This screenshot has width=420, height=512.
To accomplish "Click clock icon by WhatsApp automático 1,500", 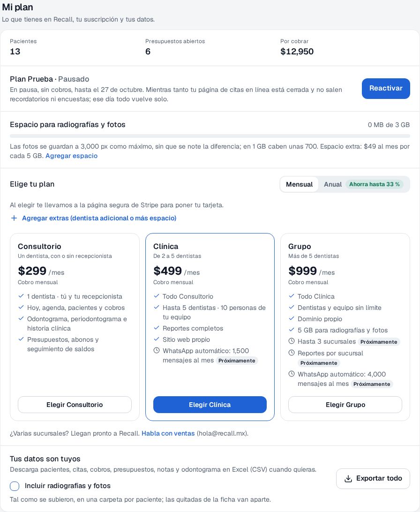I will [x=157, y=351].
